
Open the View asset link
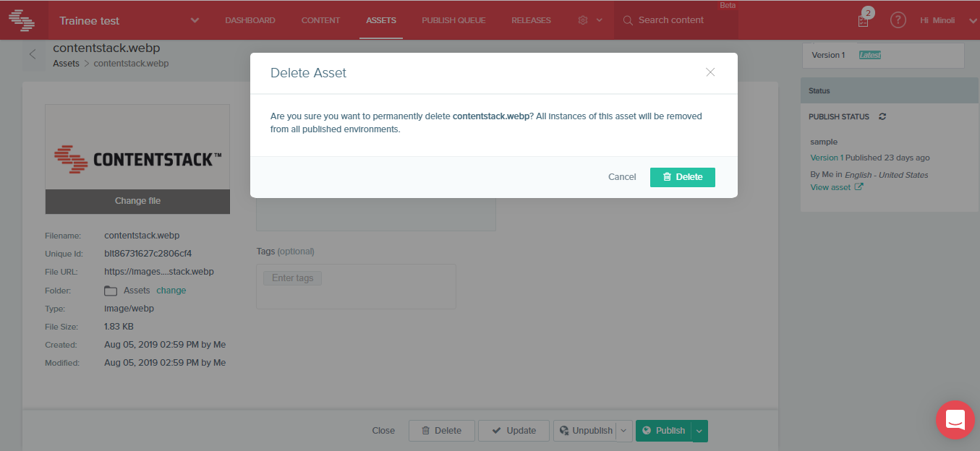point(830,187)
